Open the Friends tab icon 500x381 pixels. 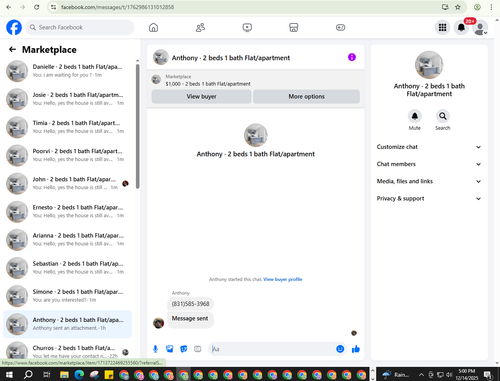click(200, 27)
